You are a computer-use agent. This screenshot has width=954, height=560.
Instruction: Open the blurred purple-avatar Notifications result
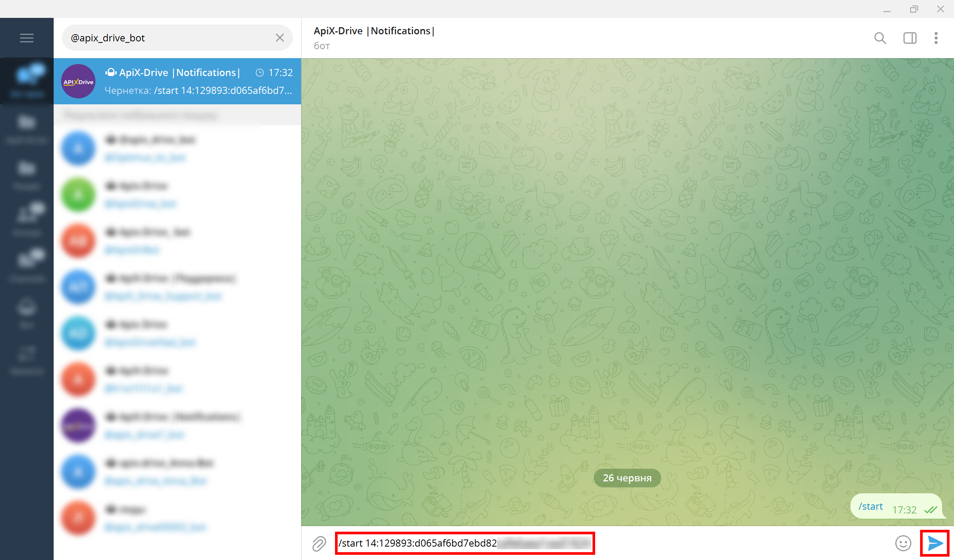pyautogui.click(x=177, y=425)
